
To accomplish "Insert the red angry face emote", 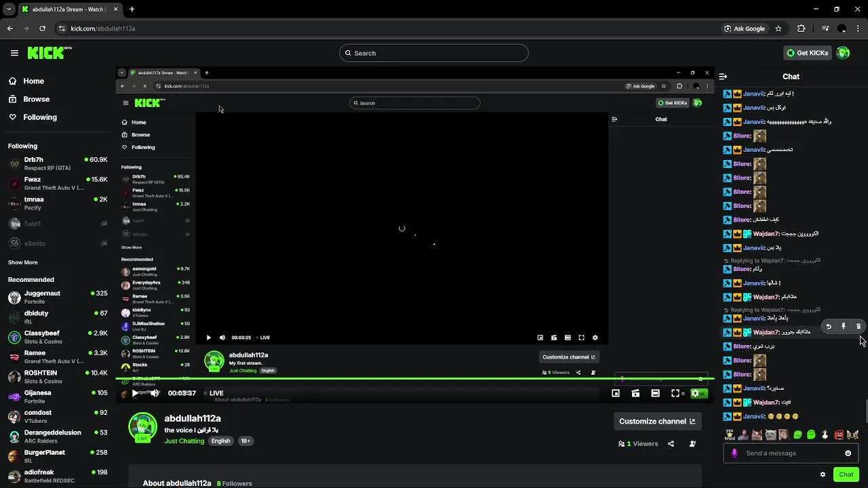I will pyautogui.click(x=839, y=434).
